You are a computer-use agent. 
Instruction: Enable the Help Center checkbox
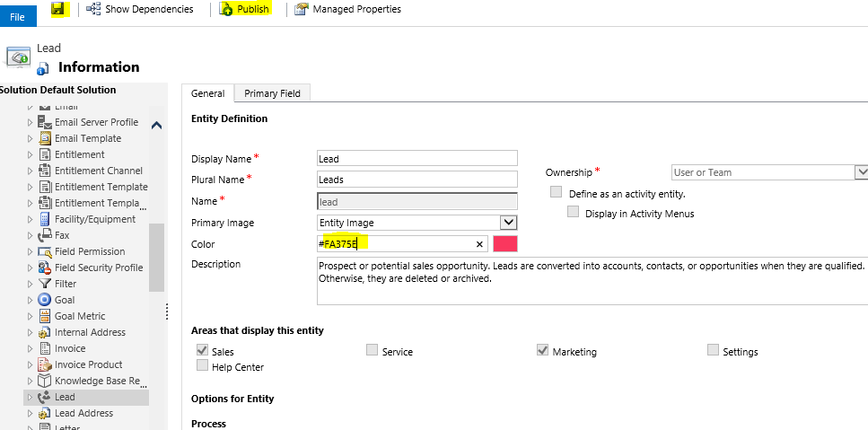pos(202,366)
